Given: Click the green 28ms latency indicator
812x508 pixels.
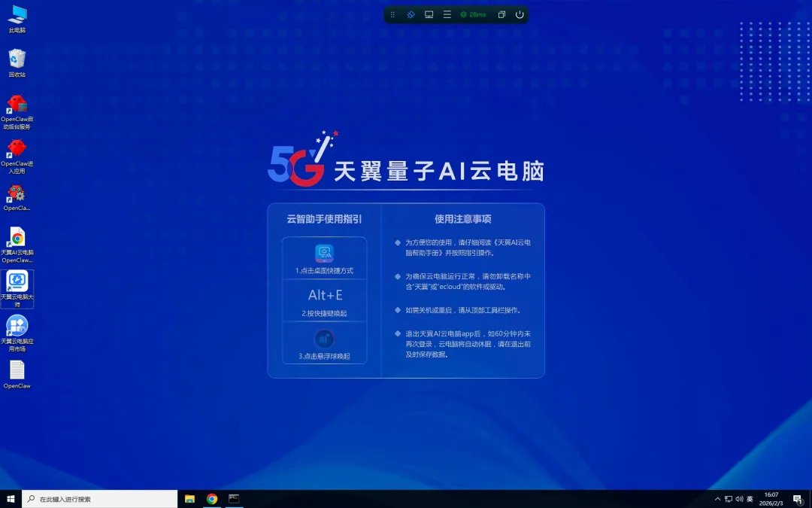Looking at the screenshot, I should pyautogui.click(x=474, y=14).
